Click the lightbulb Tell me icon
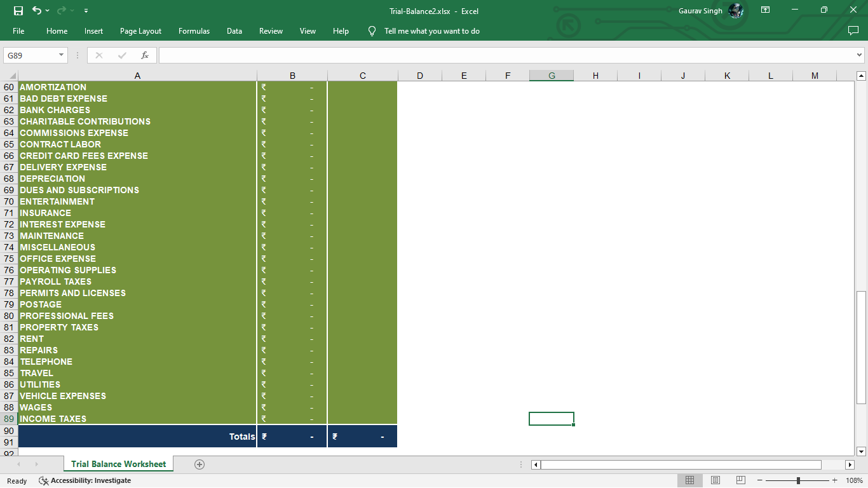Image resolution: width=868 pixels, height=488 pixels. click(x=372, y=31)
